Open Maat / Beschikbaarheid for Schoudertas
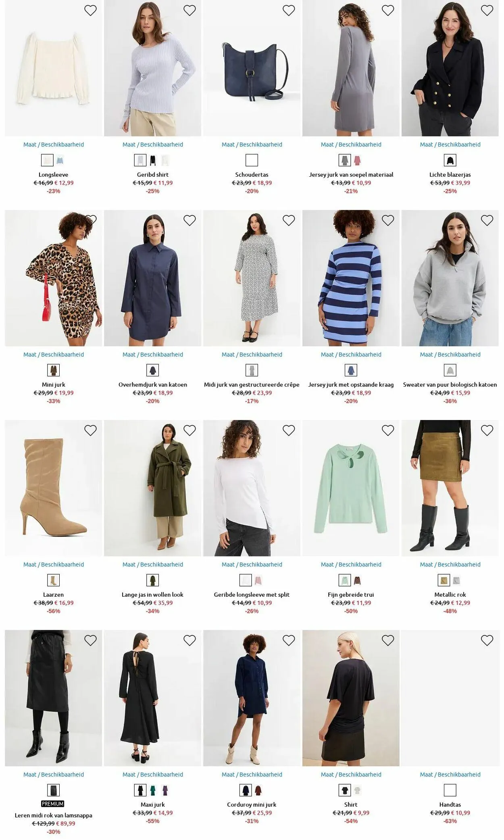504x840 pixels. [x=252, y=144]
